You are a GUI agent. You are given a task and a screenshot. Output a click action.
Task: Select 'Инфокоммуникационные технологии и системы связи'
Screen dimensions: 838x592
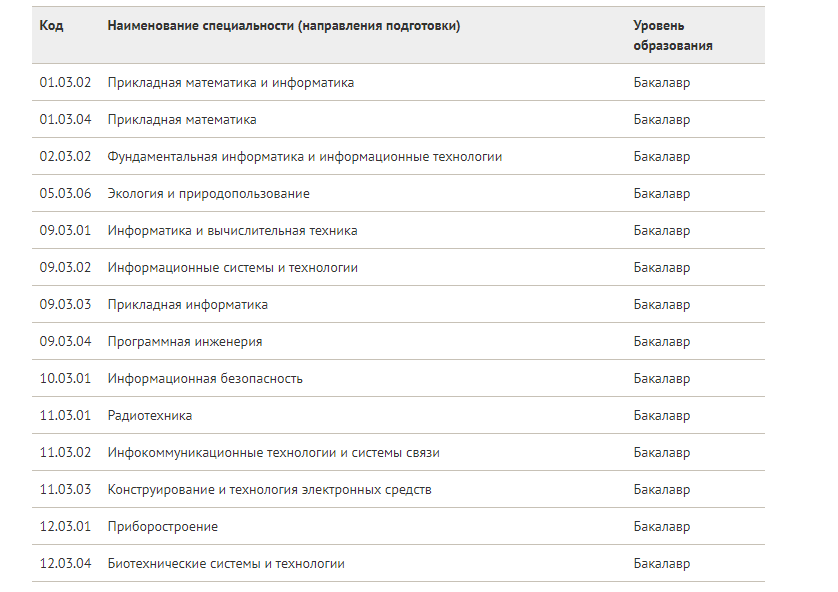pos(273,453)
